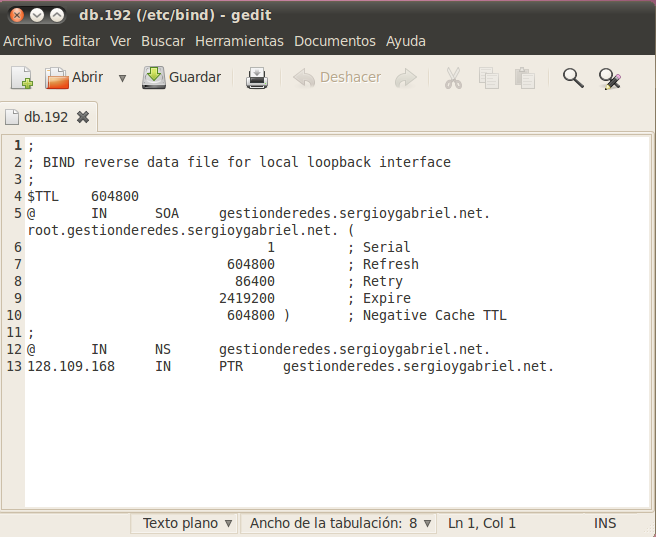Image resolution: width=656 pixels, height=537 pixels.
Task: Click the redo arrow icon
Action: point(405,78)
